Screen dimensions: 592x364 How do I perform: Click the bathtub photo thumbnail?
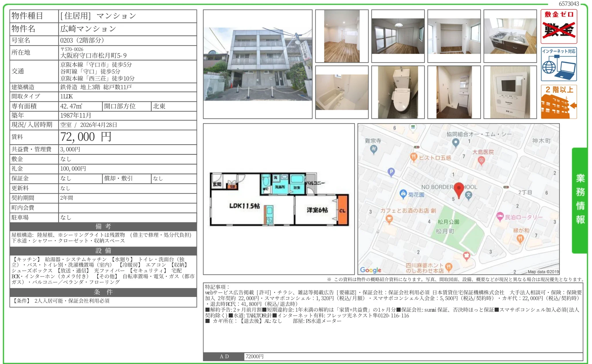tap(341, 92)
